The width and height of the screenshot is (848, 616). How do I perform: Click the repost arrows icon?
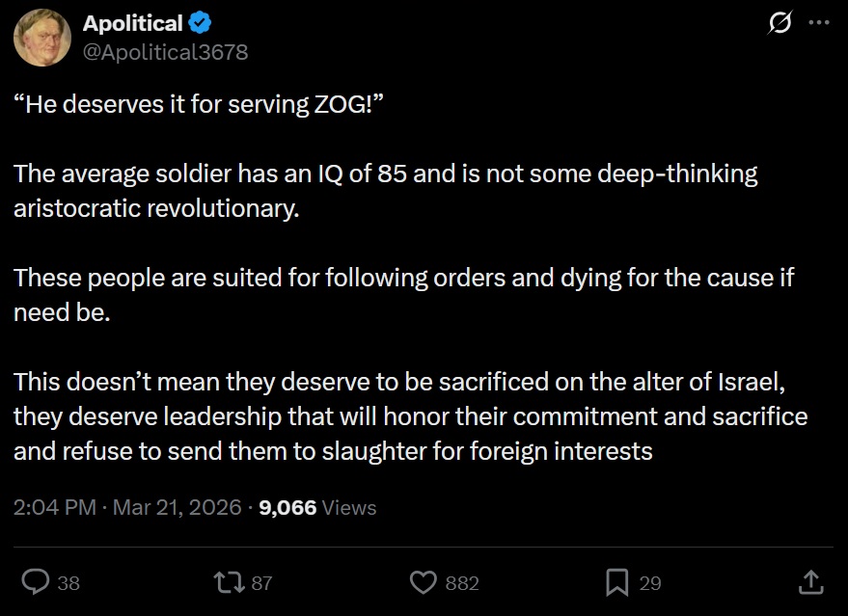click(230, 582)
